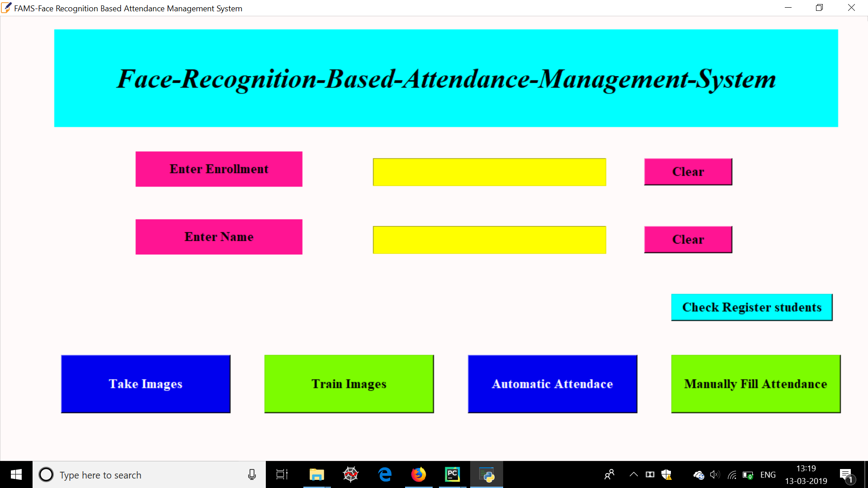Clear the name field using its Clear button

coord(688,239)
